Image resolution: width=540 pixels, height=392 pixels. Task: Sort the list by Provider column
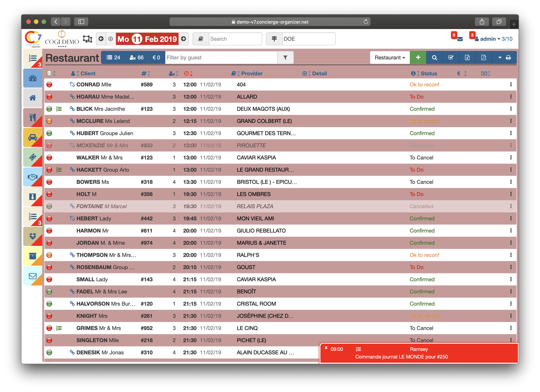251,74
